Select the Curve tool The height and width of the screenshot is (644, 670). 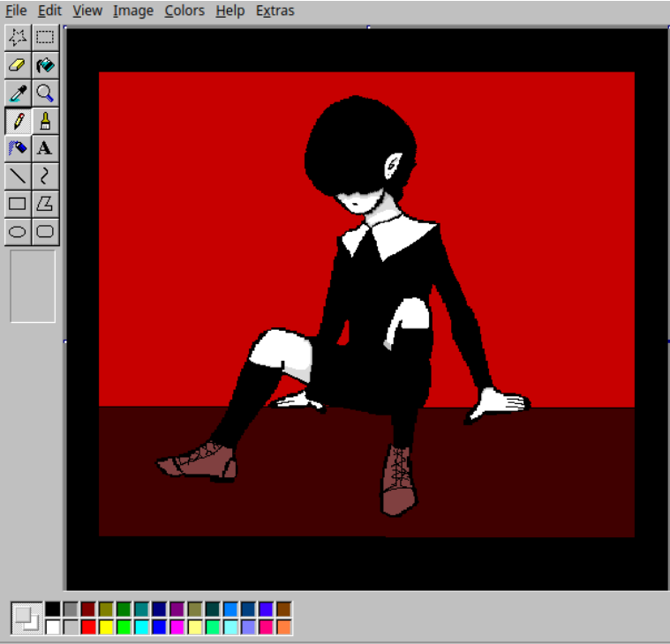[45, 176]
